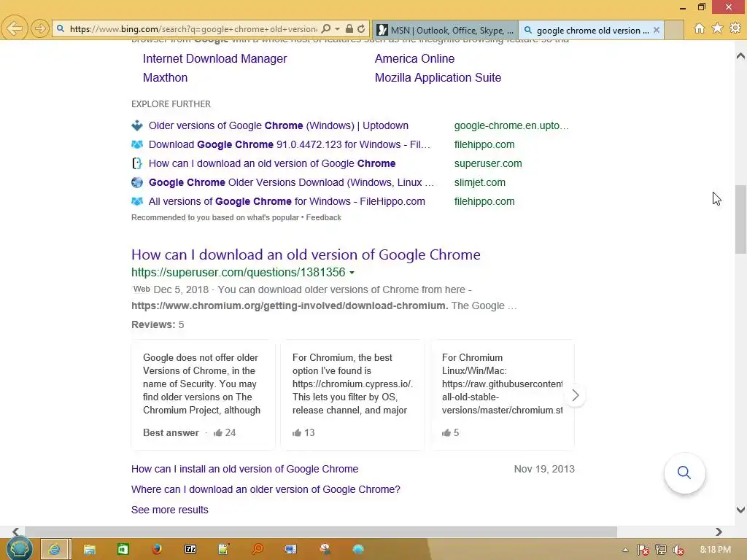Open Favorites with the star icon
747x560 pixels.
(x=717, y=28)
